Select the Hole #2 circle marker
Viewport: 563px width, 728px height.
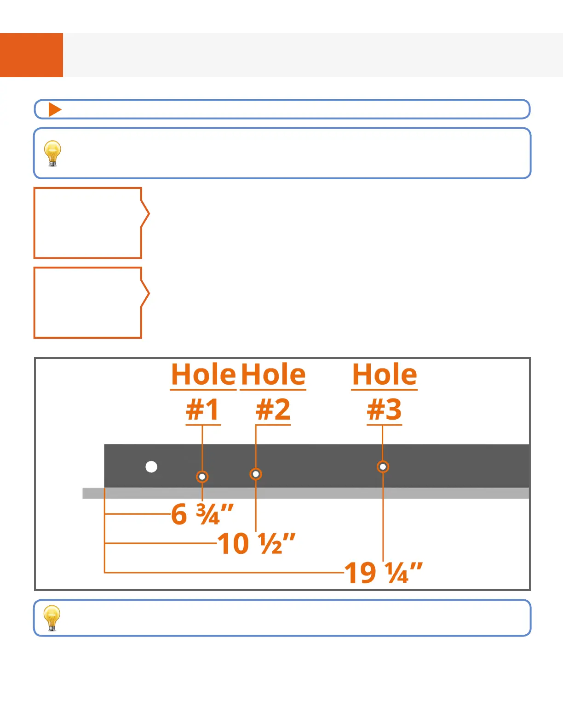256,474
